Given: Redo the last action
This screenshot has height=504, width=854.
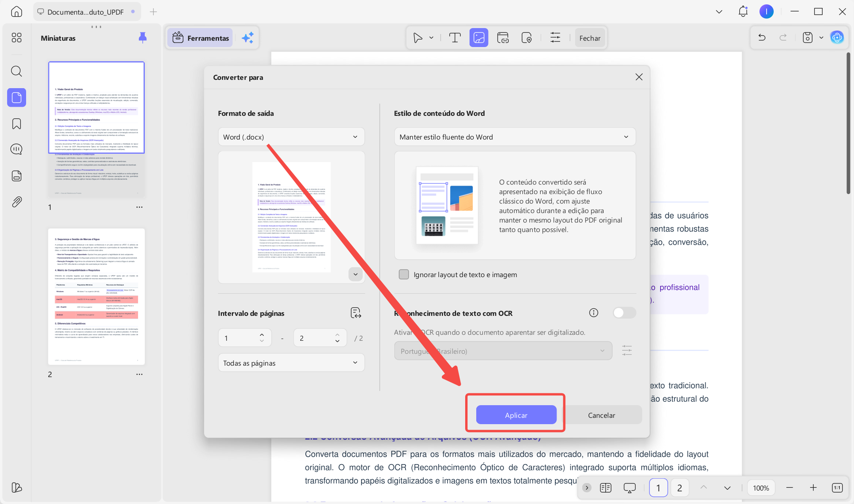Looking at the screenshot, I should [783, 38].
